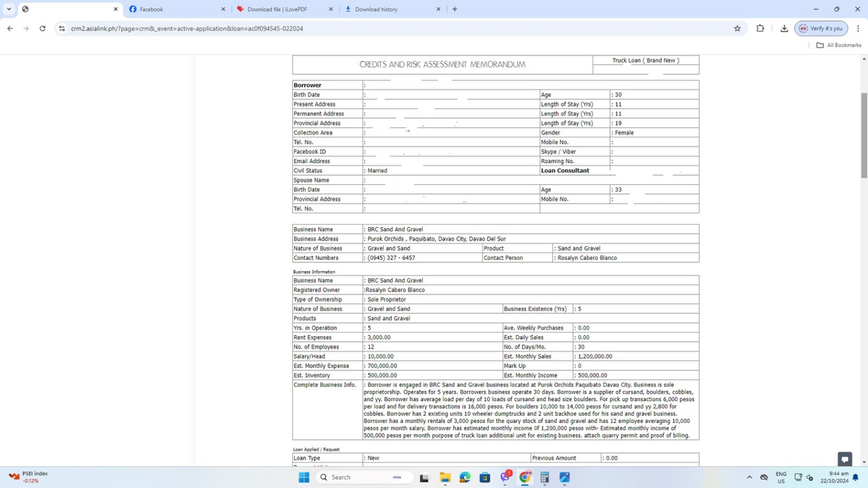Select the active CRM tab
868x488 pixels.
[x=70, y=9]
